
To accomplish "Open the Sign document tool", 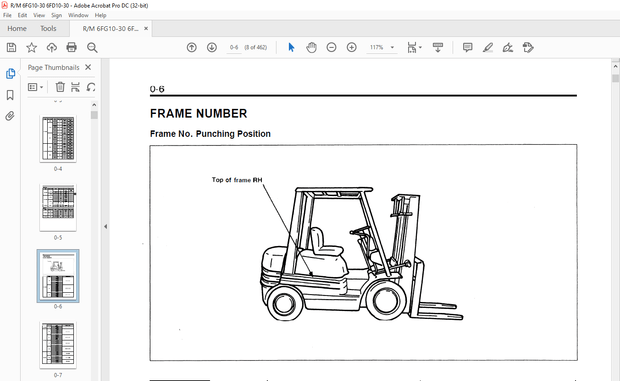I will coord(508,48).
